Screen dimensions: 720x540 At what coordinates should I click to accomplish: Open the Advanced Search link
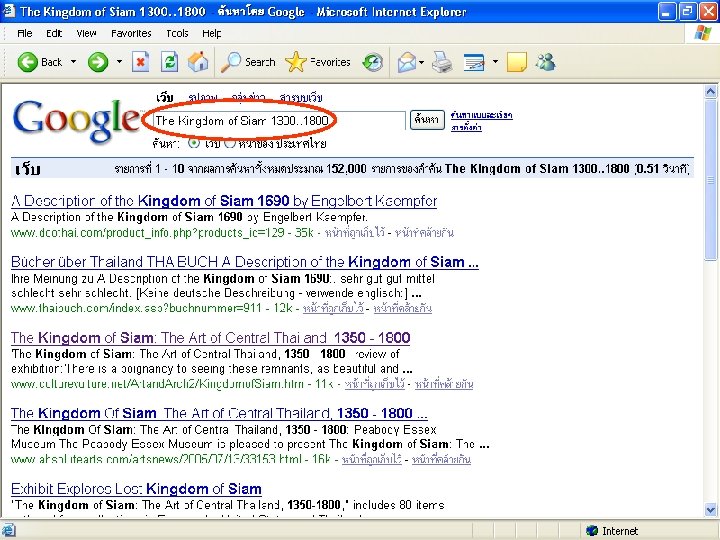pyautogui.click(x=481, y=115)
